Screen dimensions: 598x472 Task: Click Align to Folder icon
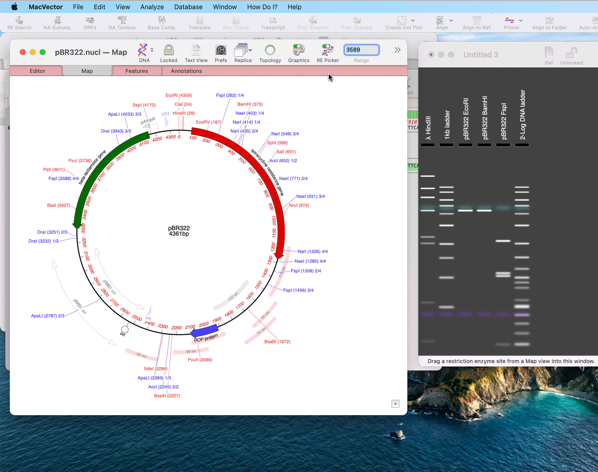[x=549, y=23]
